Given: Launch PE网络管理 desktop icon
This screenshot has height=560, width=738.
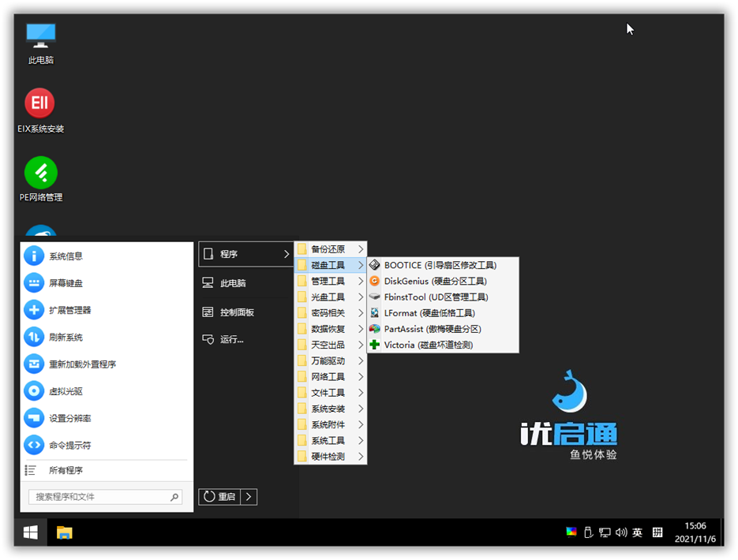Looking at the screenshot, I should click(39, 172).
